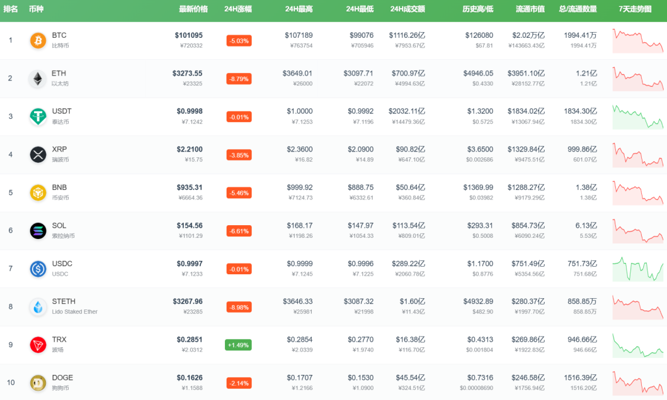Click the Ethereum ETH diamond icon
667x400 pixels.
[38, 78]
